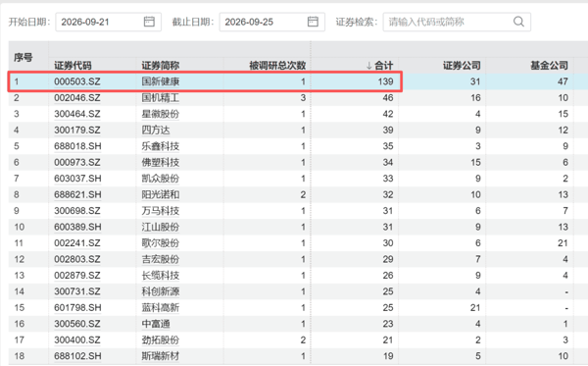588x366 pixels.
Task: Select the stock name 歌尔股份
Action: point(160,243)
